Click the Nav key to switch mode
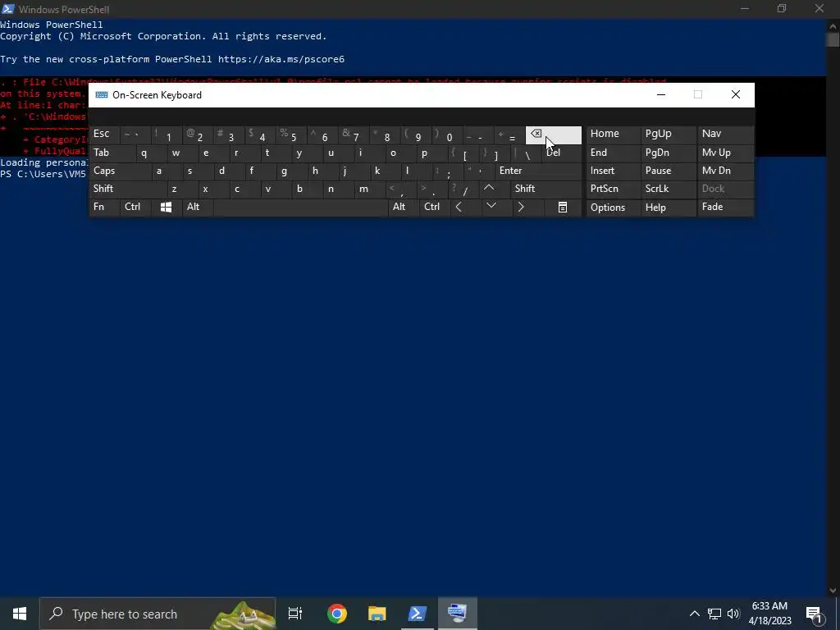840x630 pixels. point(725,135)
